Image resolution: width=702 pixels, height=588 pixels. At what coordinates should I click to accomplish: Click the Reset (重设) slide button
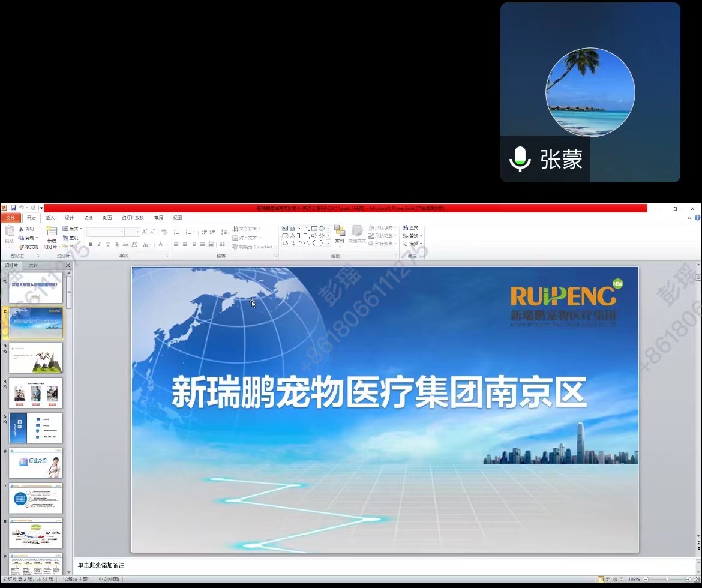[71, 238]
